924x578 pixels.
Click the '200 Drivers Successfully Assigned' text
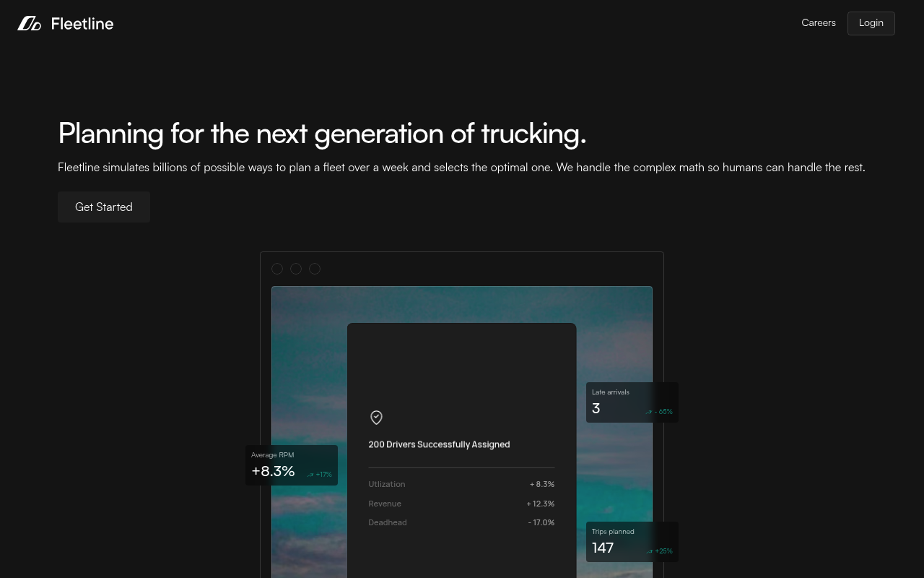[439, 444]
